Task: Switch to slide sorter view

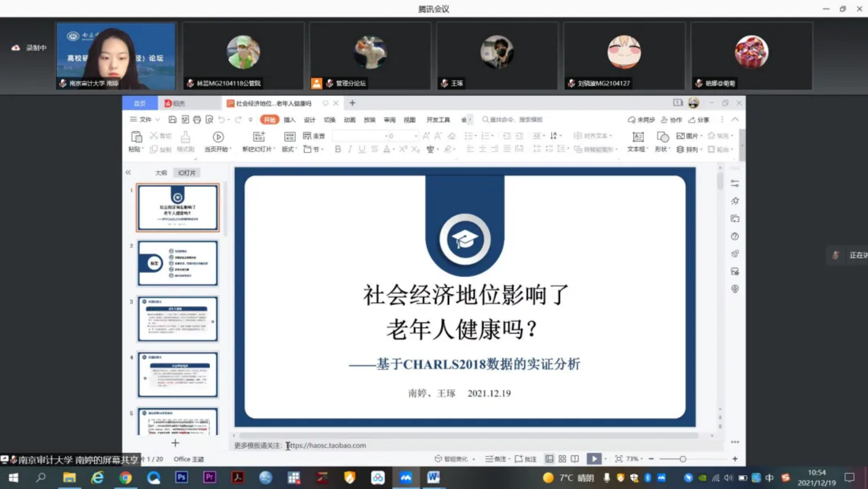Action: (x=562, y=459)
